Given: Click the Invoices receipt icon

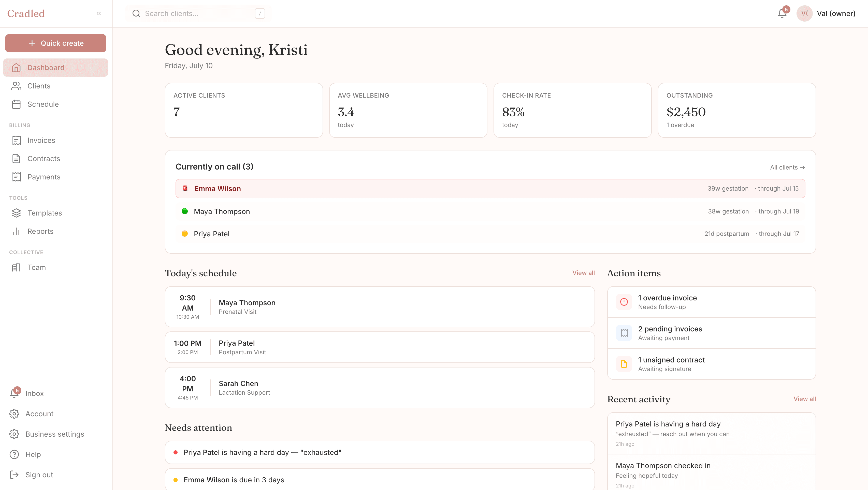Looking at the screenshot, I should point(16,140).
